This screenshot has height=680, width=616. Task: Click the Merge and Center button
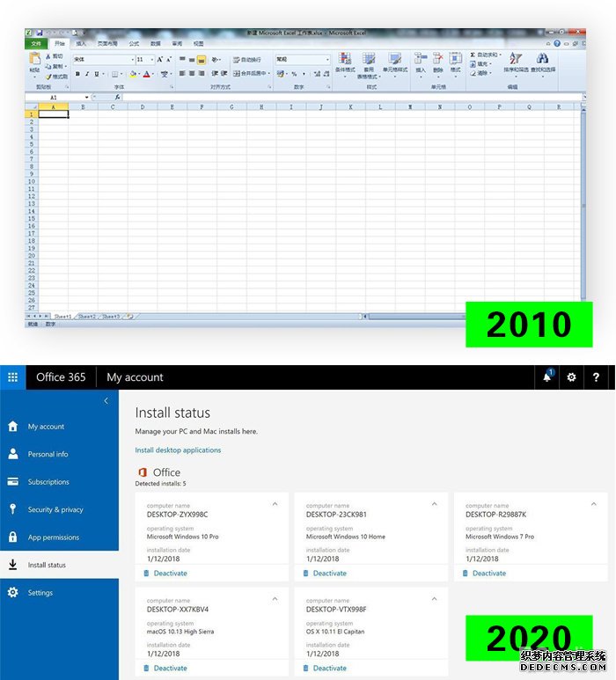(252, 74)
